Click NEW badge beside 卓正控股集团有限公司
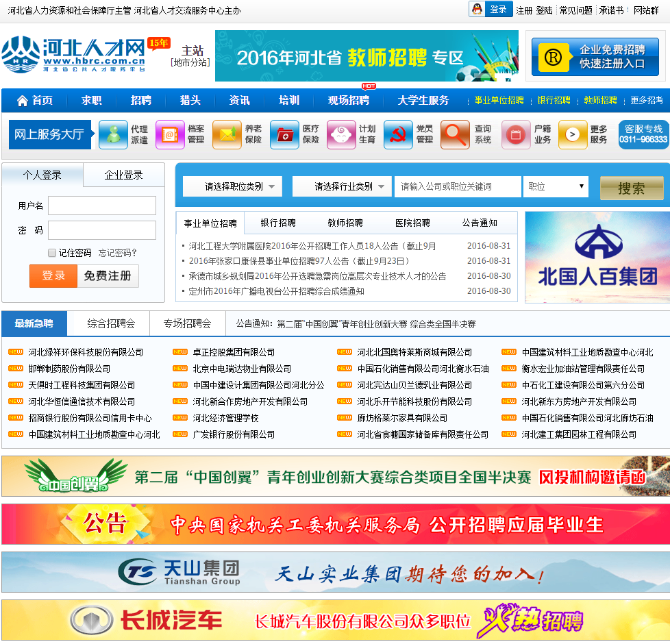 (x=180, y=351)
